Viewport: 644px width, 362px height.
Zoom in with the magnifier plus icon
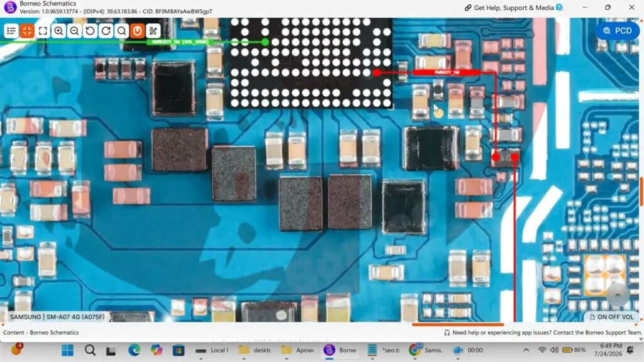[58, 31]
